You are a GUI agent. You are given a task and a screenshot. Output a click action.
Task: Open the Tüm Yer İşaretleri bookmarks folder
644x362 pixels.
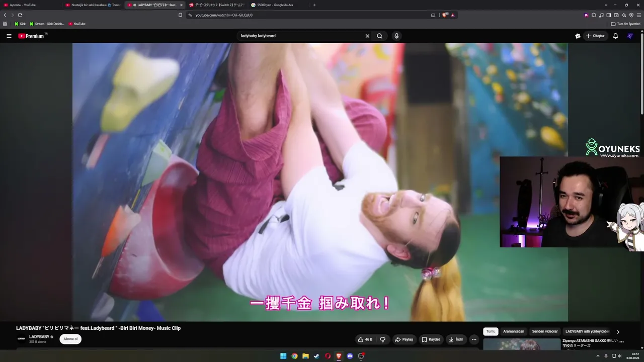626,24
